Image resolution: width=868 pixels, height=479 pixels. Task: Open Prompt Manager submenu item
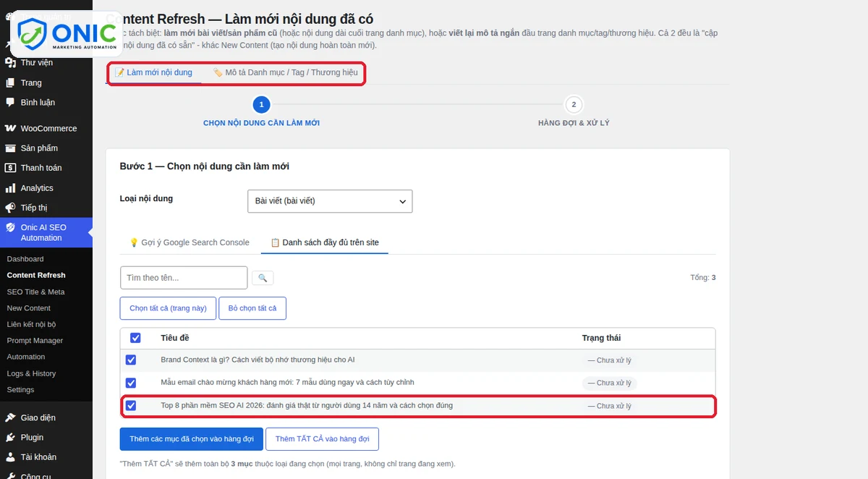[35, 341]
